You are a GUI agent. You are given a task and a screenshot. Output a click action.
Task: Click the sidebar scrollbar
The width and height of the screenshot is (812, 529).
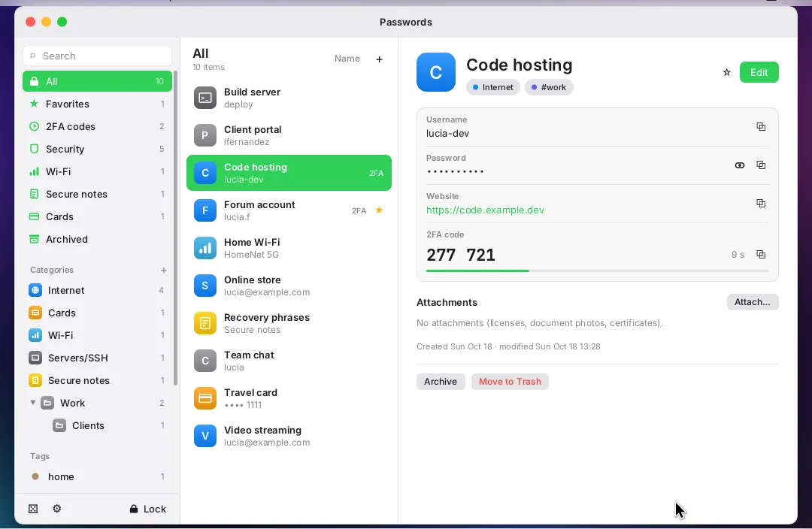coord(176,228)
